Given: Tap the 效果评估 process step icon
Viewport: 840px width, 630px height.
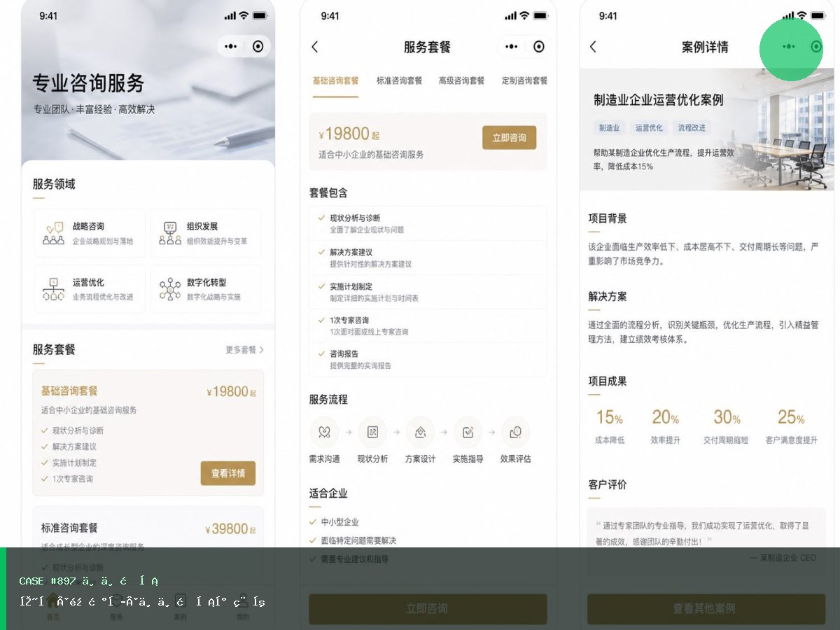Looking at the screenshot, I should pyautogui.click(x=516, y=432).
